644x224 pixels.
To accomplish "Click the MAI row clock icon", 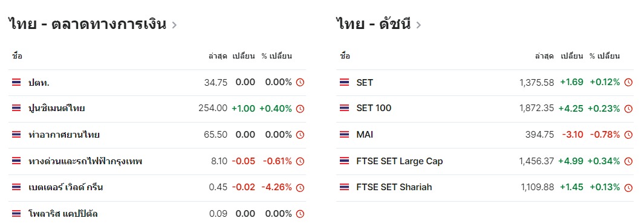I will (628, 135).
